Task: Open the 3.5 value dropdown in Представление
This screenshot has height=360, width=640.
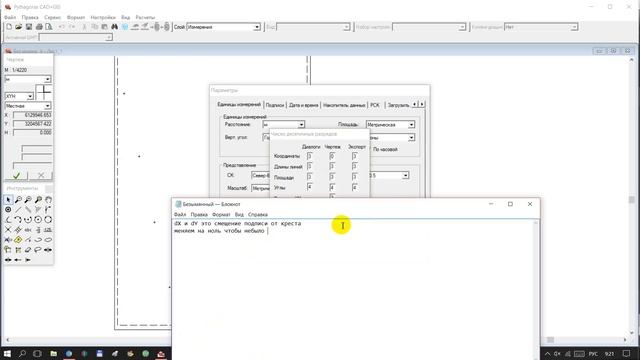Action: (x=405, y=176)
